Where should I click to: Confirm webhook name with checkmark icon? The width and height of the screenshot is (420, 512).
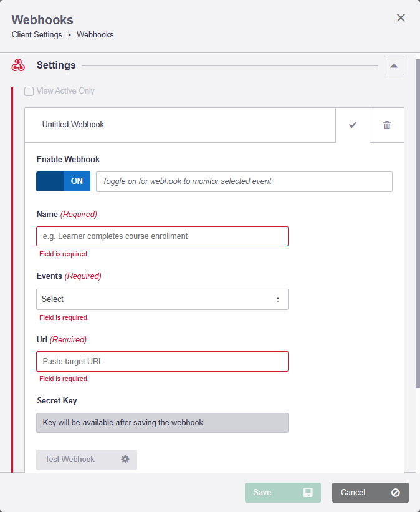pos(353,125)
